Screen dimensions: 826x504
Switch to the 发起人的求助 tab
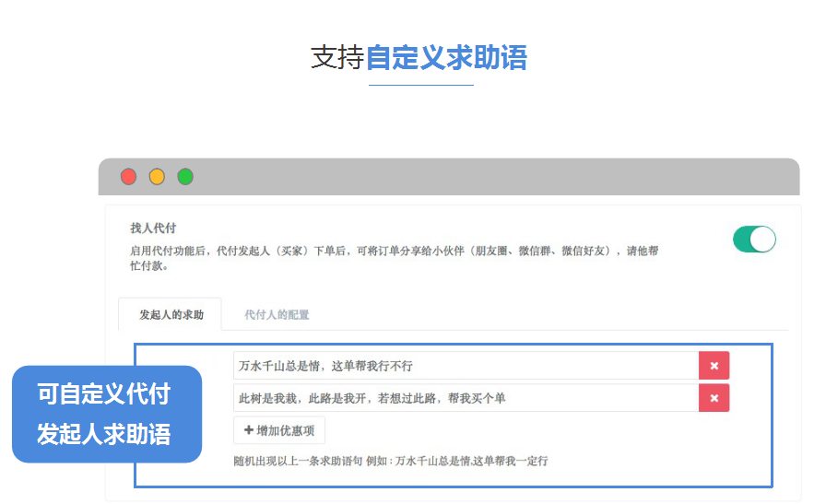[171, 315]
